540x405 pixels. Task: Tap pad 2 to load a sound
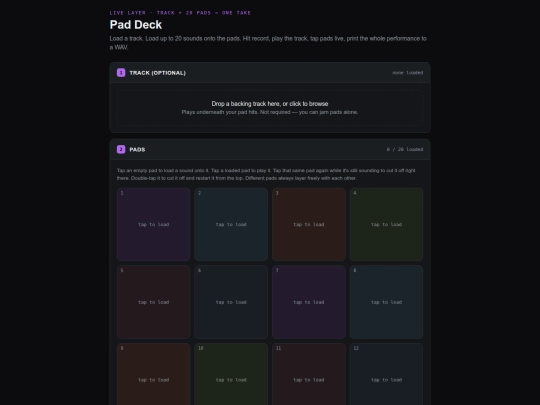(231, 224)
